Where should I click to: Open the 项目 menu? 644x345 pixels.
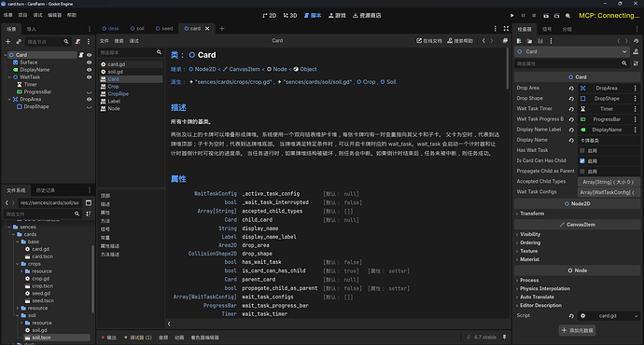click(x=22, y=15)
